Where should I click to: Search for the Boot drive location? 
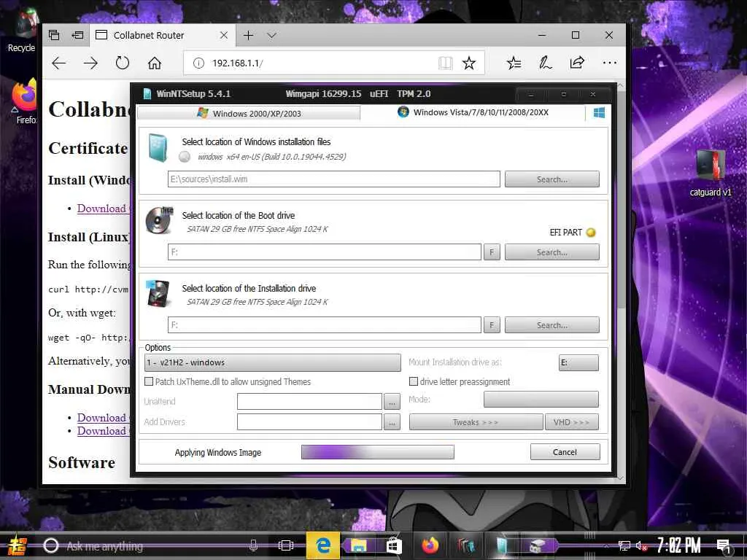[x=551, y=252]
